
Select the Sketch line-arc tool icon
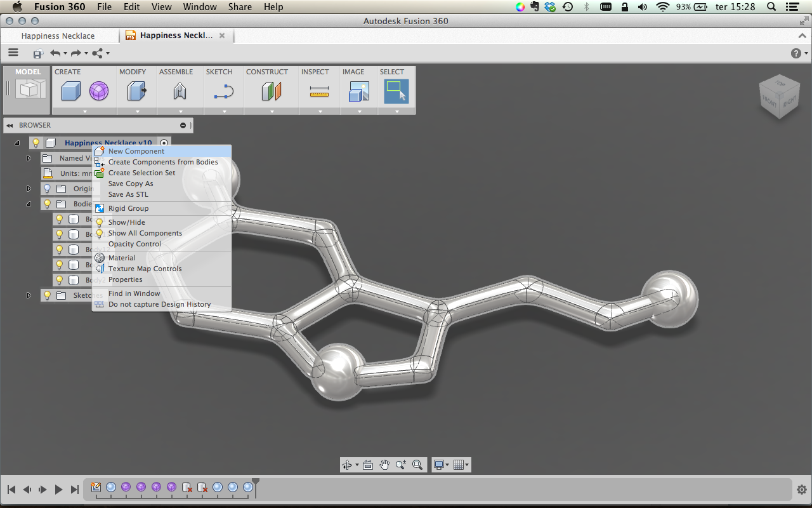(x=224, y=92)
